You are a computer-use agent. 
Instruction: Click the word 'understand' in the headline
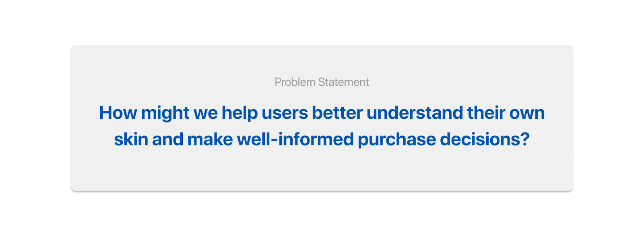pyautogui.click(x=415, y=113)
